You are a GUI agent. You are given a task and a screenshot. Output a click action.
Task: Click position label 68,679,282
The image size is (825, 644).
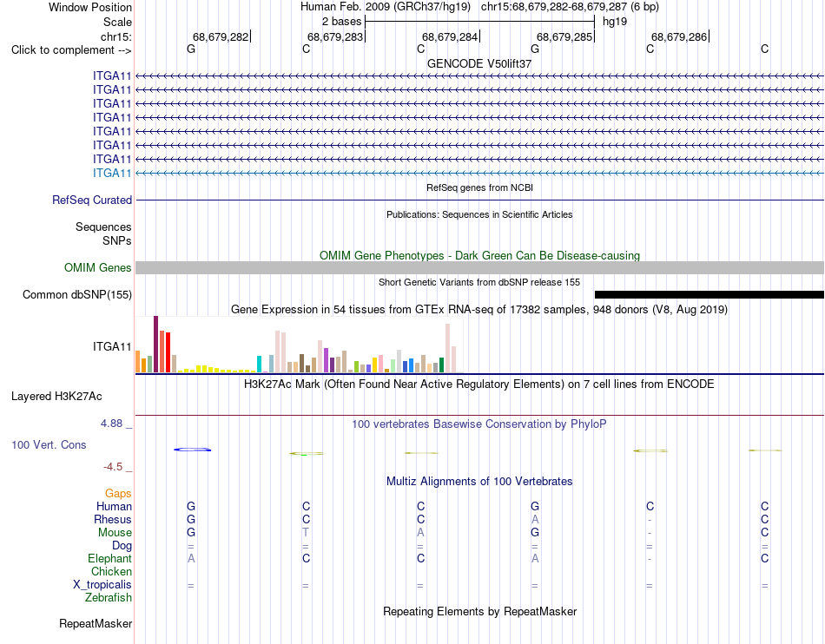tap(221, 36)
